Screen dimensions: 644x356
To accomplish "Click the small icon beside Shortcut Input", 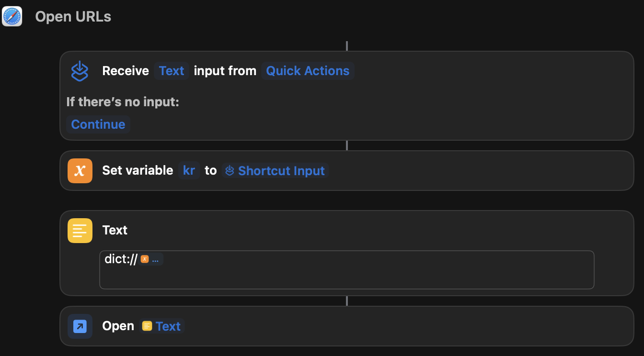I will point(230,171).
